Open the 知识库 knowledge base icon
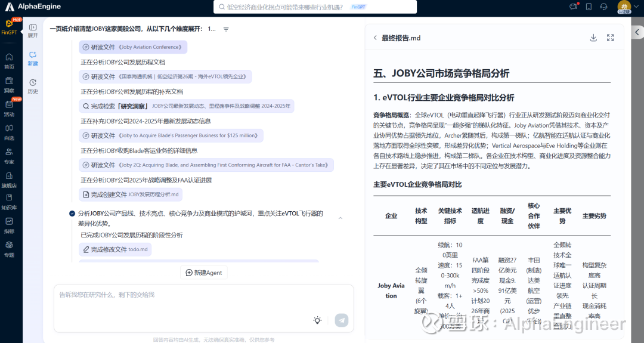Viewport: 644px width, 343px height. (9, 200)
